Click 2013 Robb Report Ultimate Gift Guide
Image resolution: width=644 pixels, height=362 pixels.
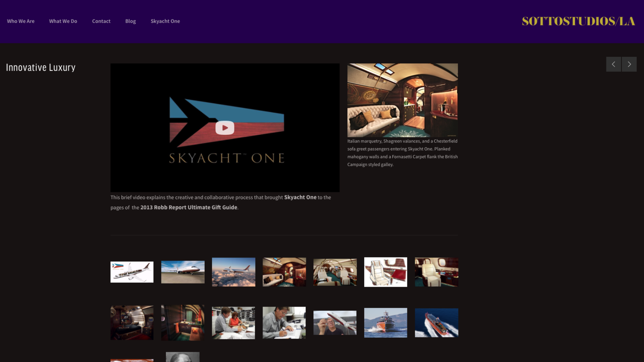[189, 207]
